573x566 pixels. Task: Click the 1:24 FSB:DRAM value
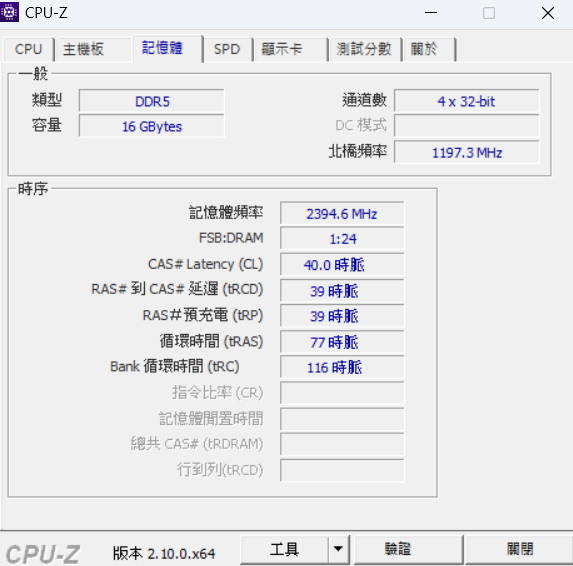tap(342, 239)
